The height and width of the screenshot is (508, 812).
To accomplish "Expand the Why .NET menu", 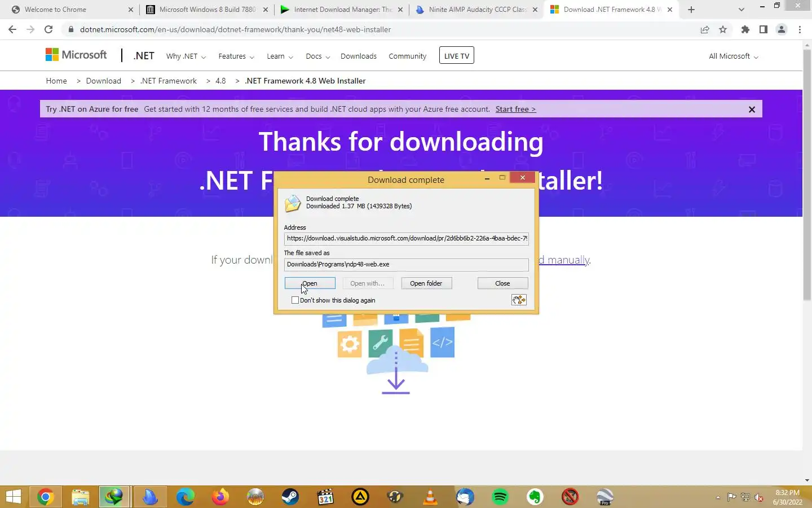I will click(186, 56).
